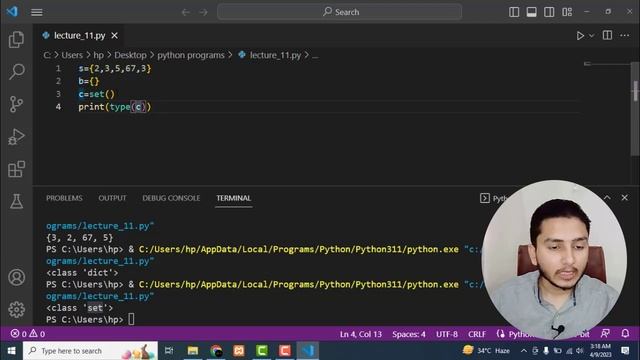Click the 'Type here to search' box

pos(90,351)
